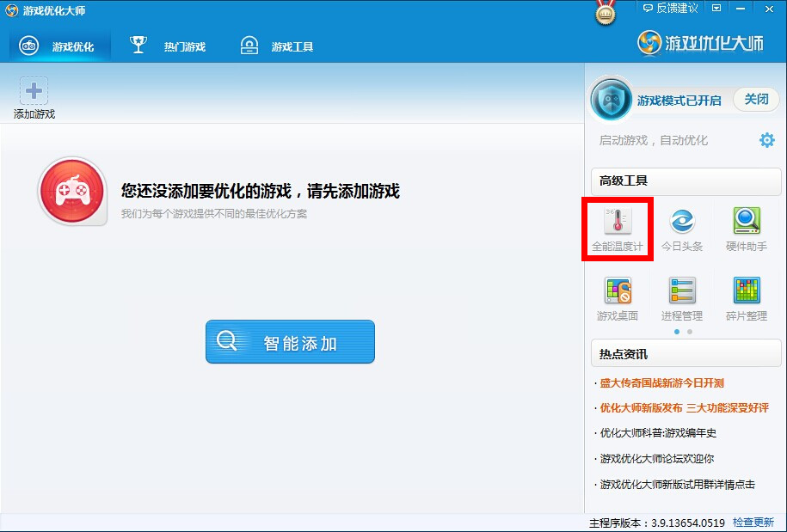The width and height of the screenshot is (787, 532).
Task: Click 检查更新 to check for updates
Action: click(753, 523)
